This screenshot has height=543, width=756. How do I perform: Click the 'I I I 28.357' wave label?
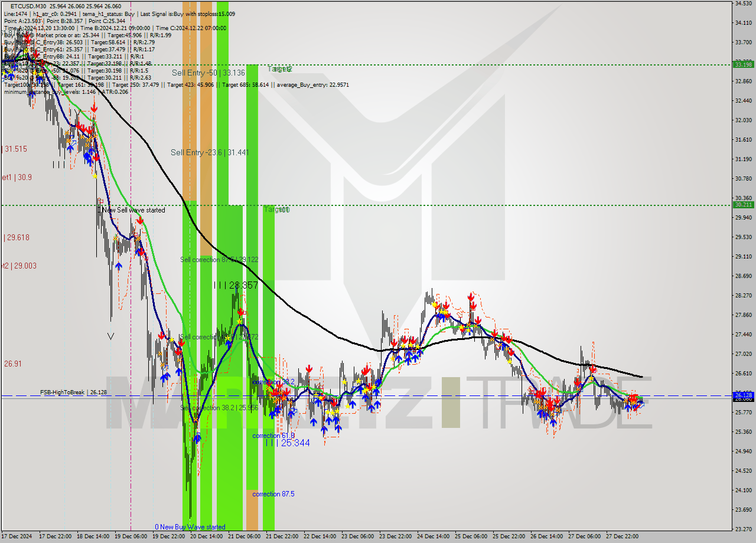[236, 285]
